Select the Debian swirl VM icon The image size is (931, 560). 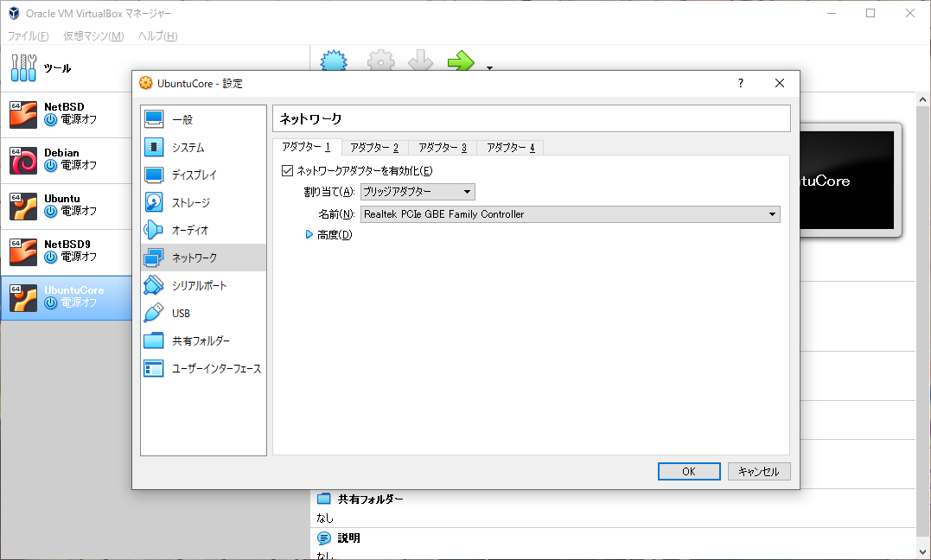(x=23, y=161)
